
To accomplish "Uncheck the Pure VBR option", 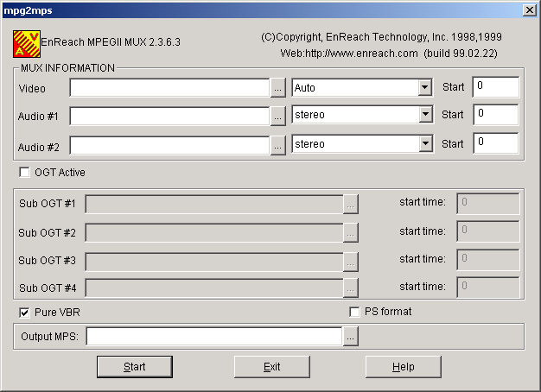I will click(23, 312).
